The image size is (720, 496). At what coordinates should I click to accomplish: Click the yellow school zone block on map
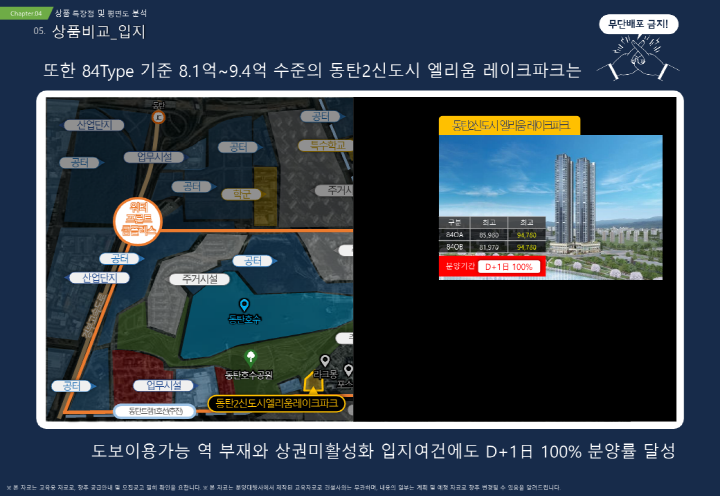(265, 194)
